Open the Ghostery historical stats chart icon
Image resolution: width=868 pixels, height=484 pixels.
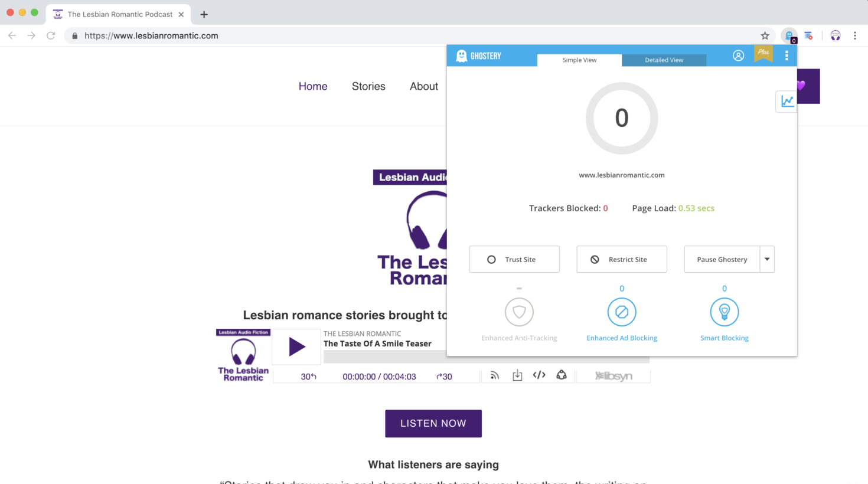[787, 101]
